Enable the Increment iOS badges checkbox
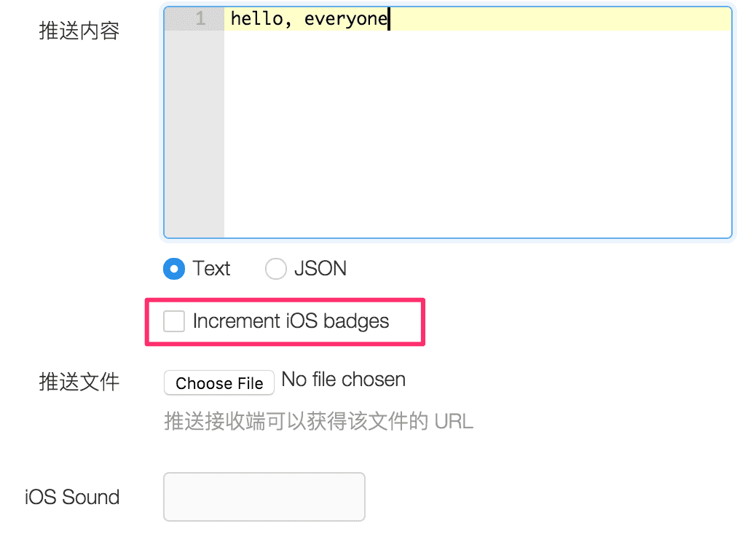Image resolution: width=756 pixels, height=542 pixels. click(174, 321)
